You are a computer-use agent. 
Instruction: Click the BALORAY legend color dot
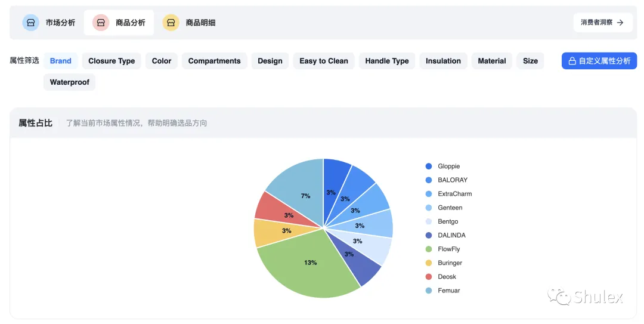pos(429,180)
